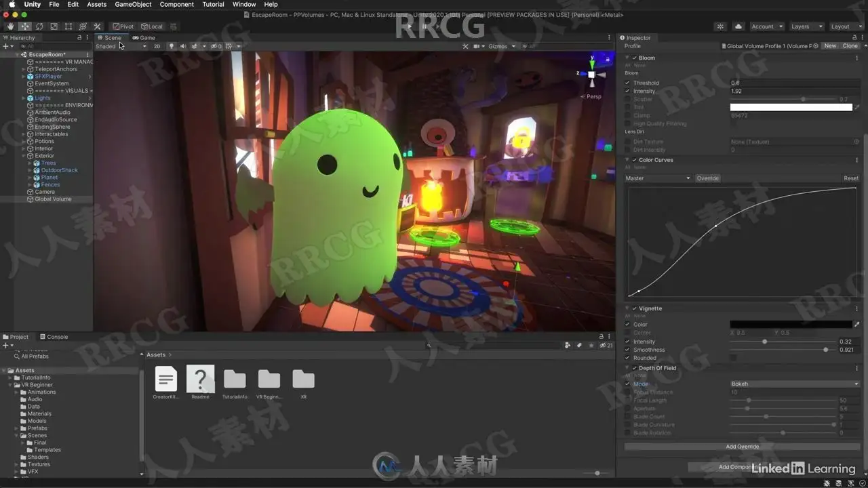Switch to the Console tab

(54, 337)
